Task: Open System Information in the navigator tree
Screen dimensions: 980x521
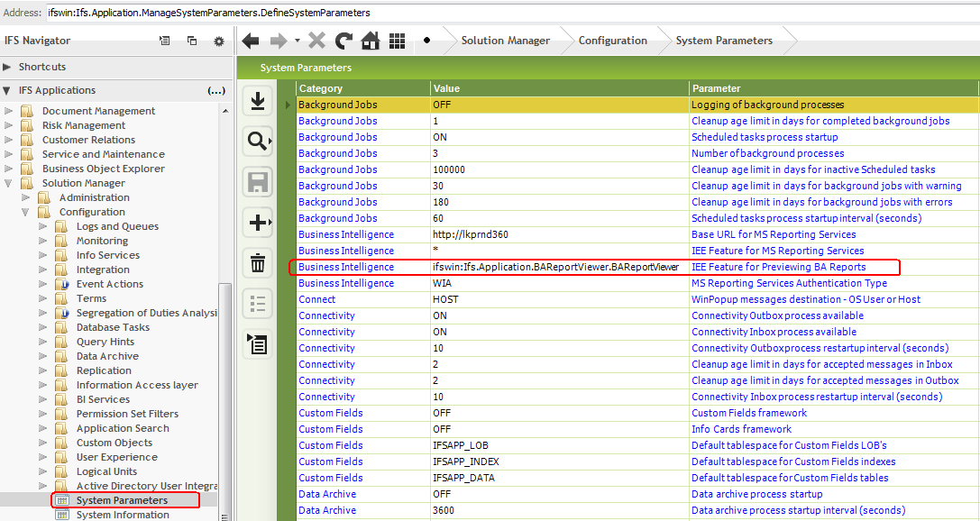Action: coord(123,515)
